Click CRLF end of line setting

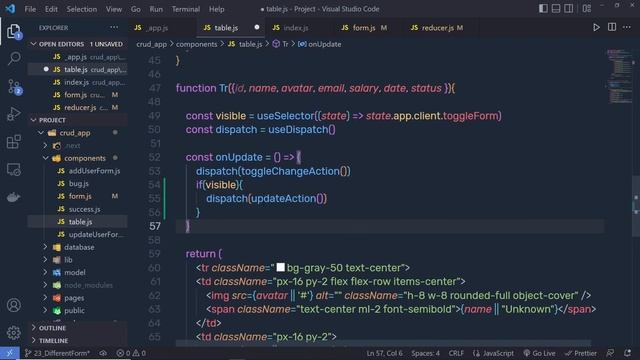point(456,353)
